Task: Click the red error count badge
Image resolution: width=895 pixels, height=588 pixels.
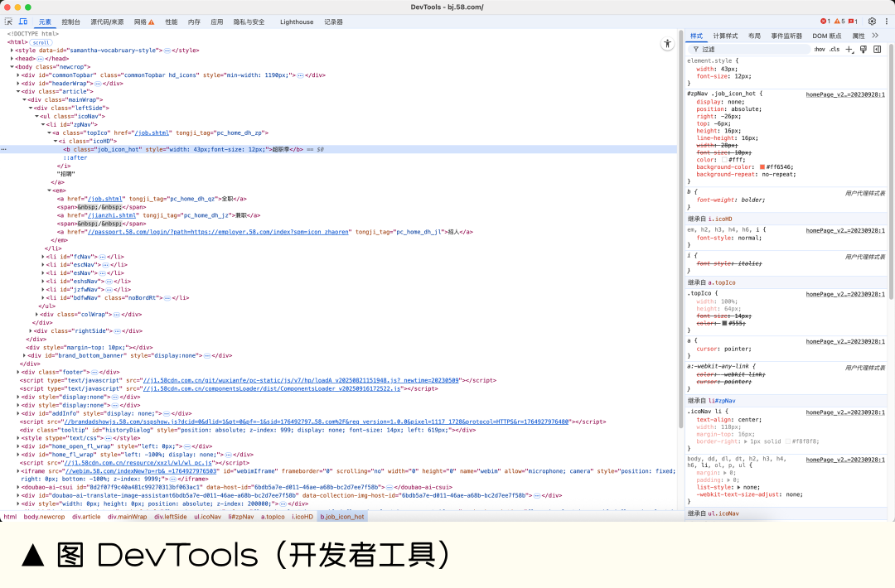Action: (825, 22)
